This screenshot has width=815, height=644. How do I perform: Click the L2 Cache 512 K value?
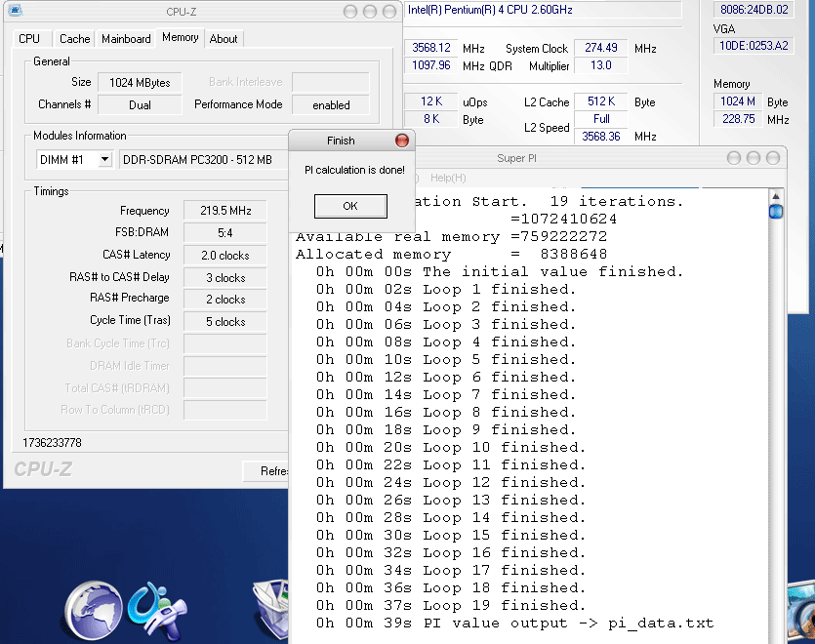(601, 101)
